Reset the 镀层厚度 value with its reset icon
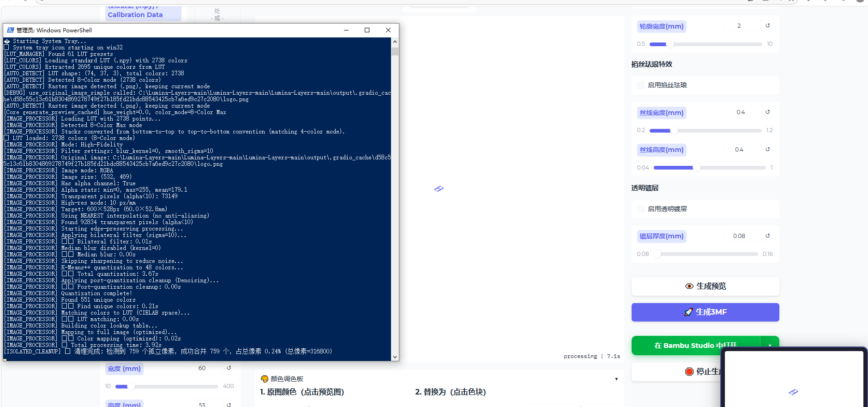Image resolution: width=868 pixels, height=407 pixels. 768,236
